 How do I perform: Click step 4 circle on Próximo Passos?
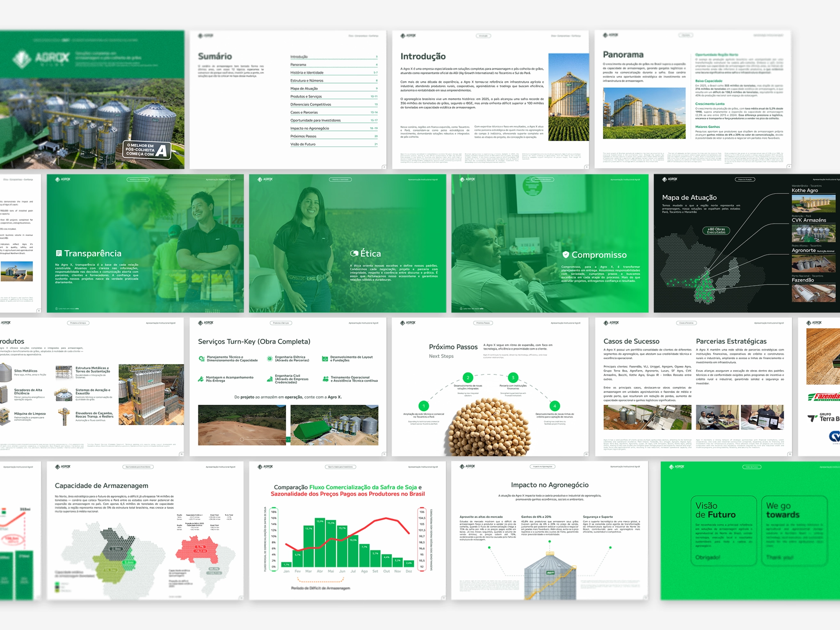555,406
